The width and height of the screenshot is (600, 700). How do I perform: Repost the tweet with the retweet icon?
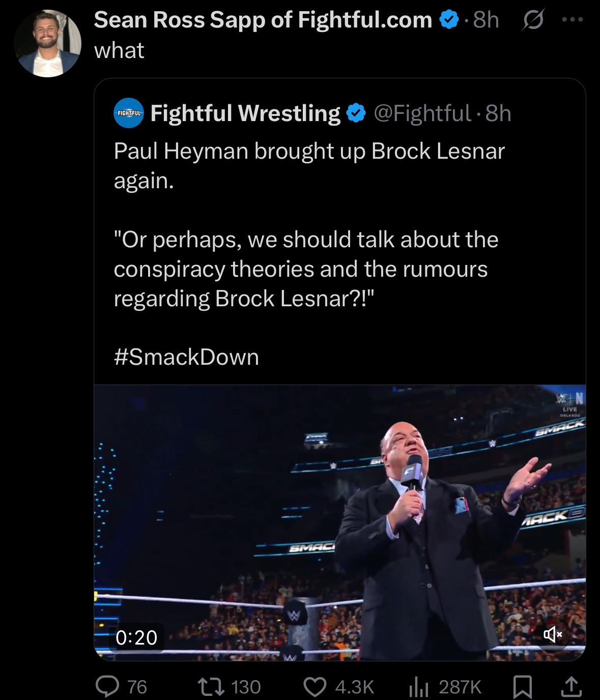point(212,687)
